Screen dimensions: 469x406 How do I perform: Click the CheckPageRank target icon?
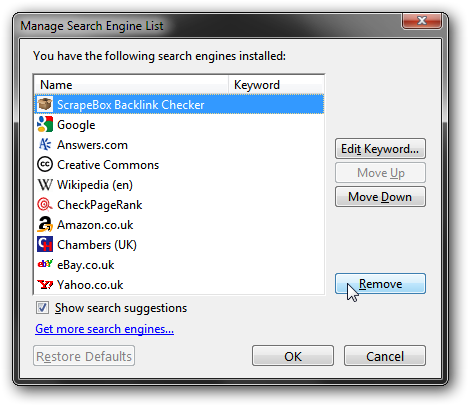tap(45, 204)
